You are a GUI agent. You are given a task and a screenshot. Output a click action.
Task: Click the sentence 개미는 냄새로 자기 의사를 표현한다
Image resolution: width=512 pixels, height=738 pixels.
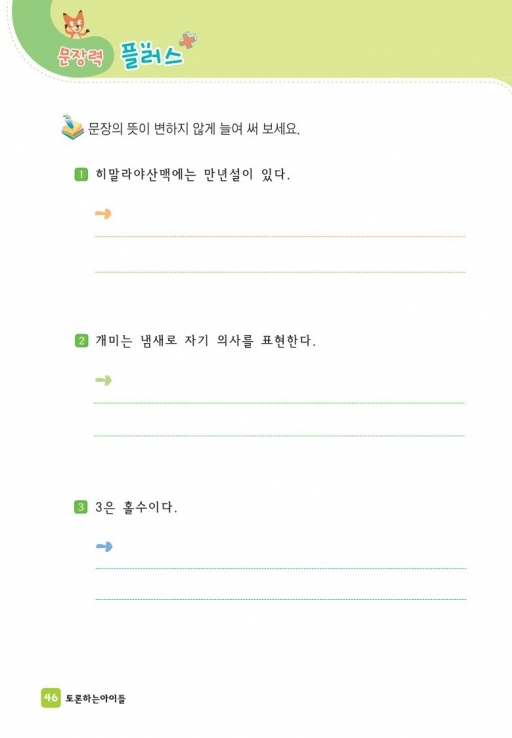point(205,340)
